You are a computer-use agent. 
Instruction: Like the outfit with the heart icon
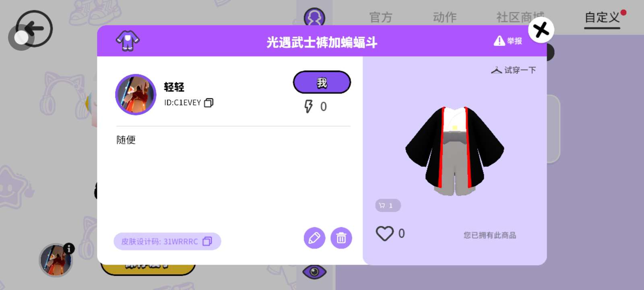[x=385, y=234]
